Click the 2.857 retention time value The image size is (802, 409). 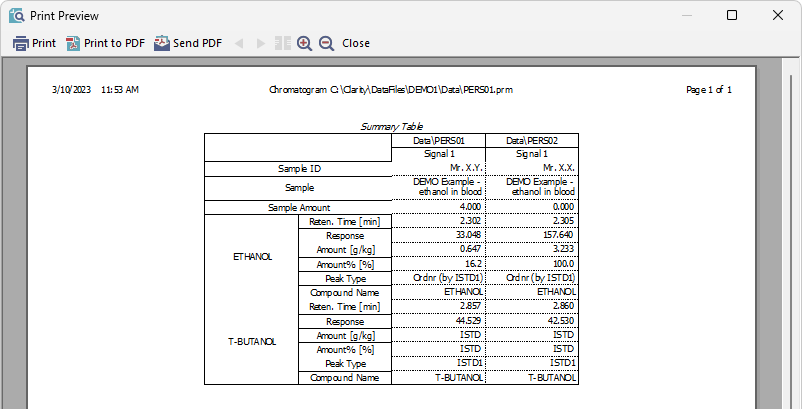coord(471,306)
